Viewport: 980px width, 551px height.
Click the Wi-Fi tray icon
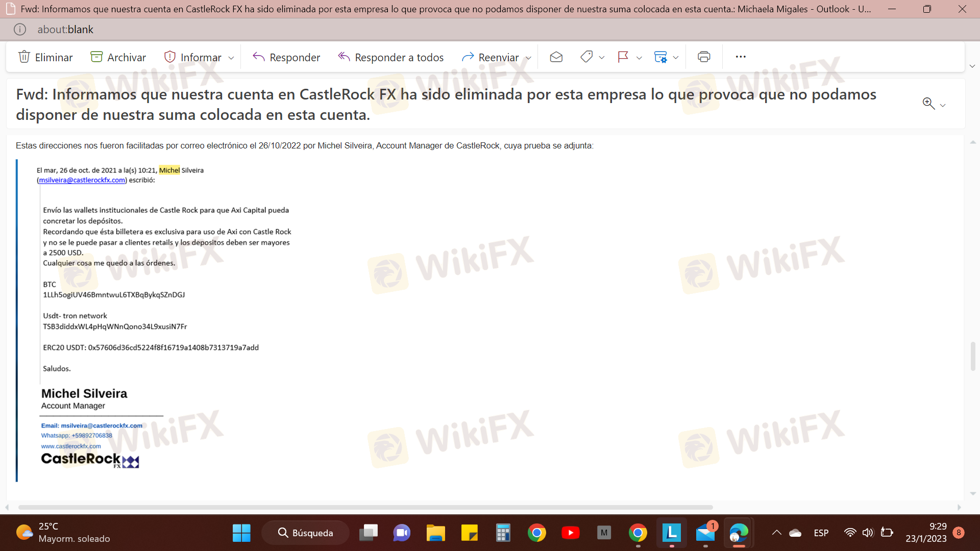850,533
